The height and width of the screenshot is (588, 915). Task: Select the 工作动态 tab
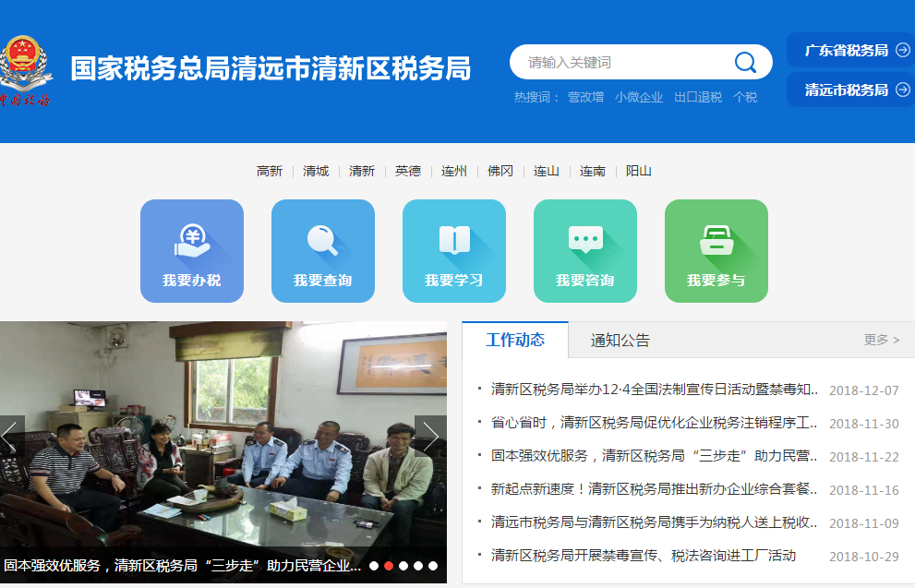515,340
